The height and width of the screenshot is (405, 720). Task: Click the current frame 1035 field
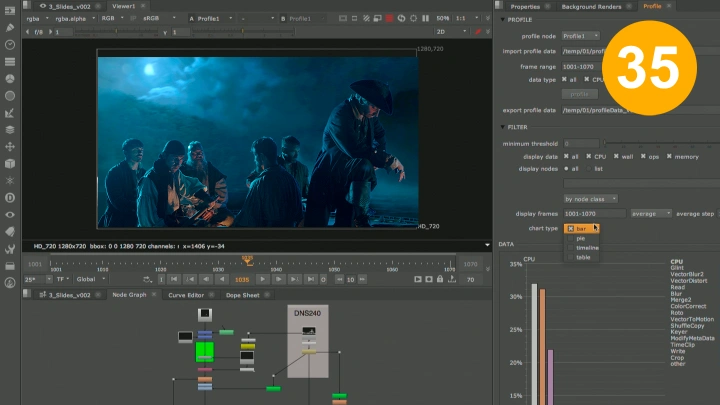tap(242, 279)
